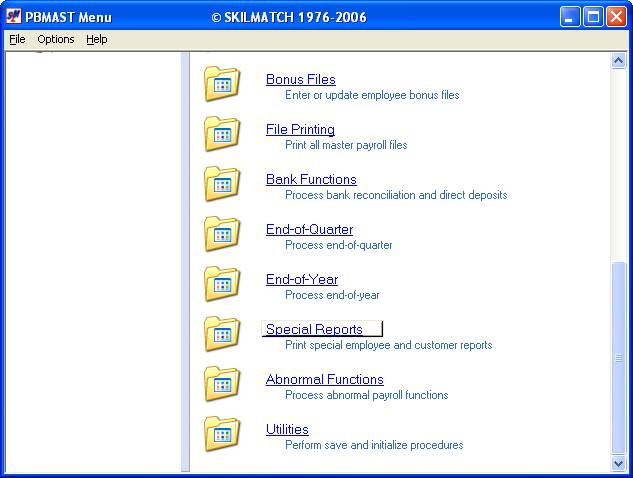Screen dimensions: 633x478
Task: Open the Help menu
Action: tap(96, 39)
